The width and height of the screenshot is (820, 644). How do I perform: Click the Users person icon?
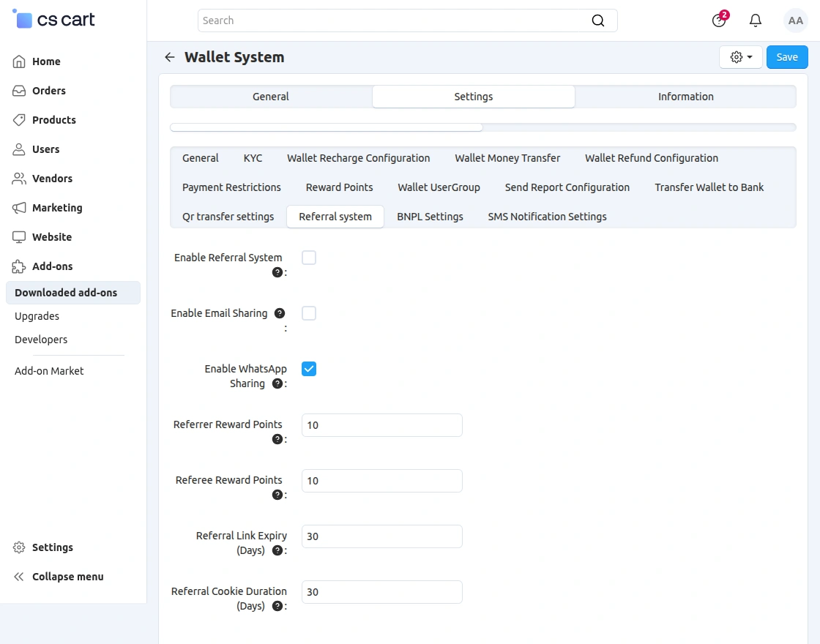[19, 149]
